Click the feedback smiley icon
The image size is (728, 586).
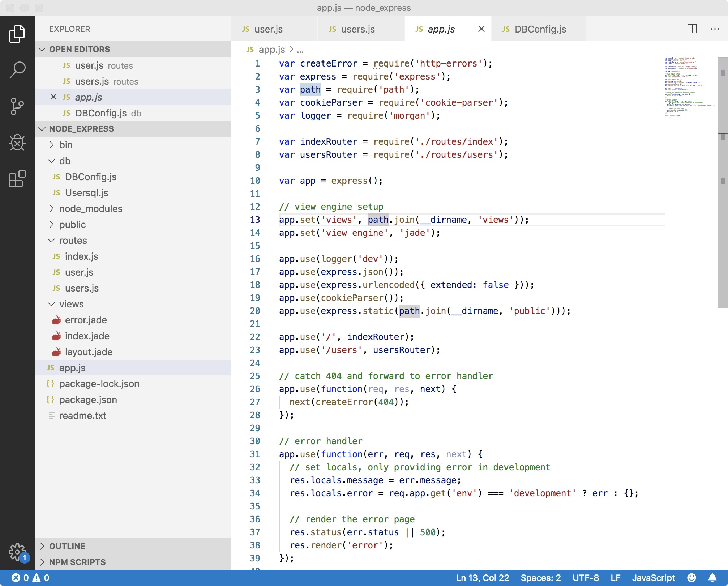[691, 578]
